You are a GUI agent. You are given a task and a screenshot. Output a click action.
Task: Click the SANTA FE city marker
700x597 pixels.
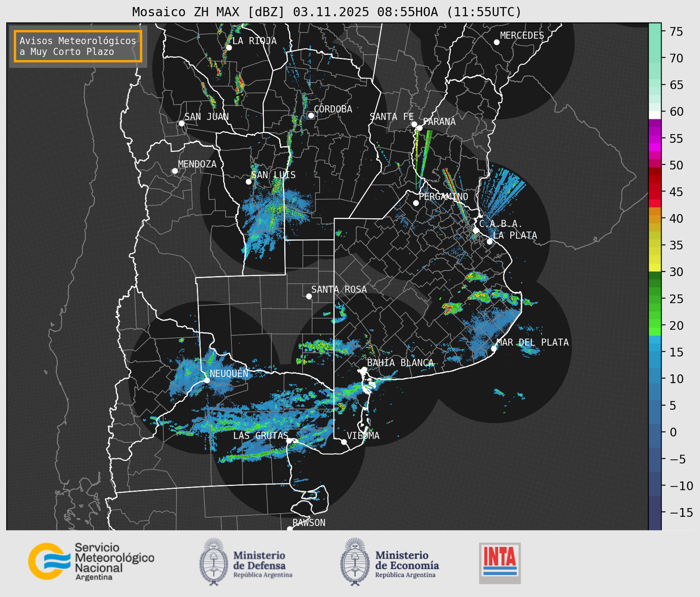coord(414,124)
